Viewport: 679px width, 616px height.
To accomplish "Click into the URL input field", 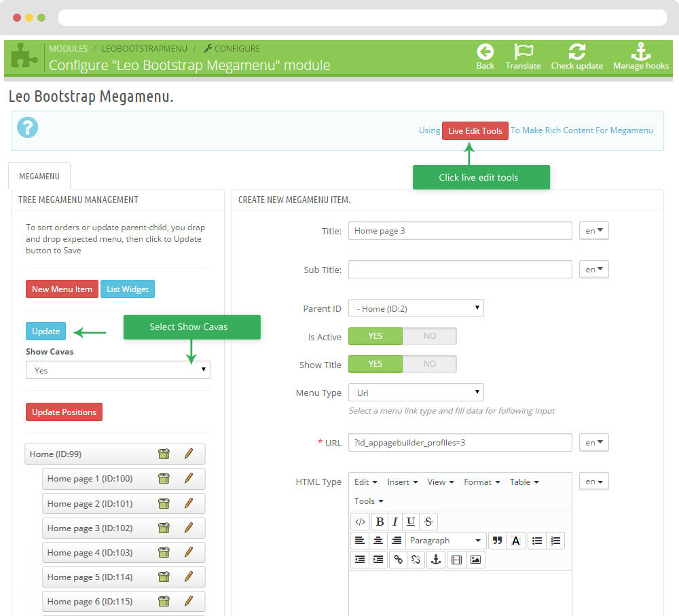I will [460, 442].
